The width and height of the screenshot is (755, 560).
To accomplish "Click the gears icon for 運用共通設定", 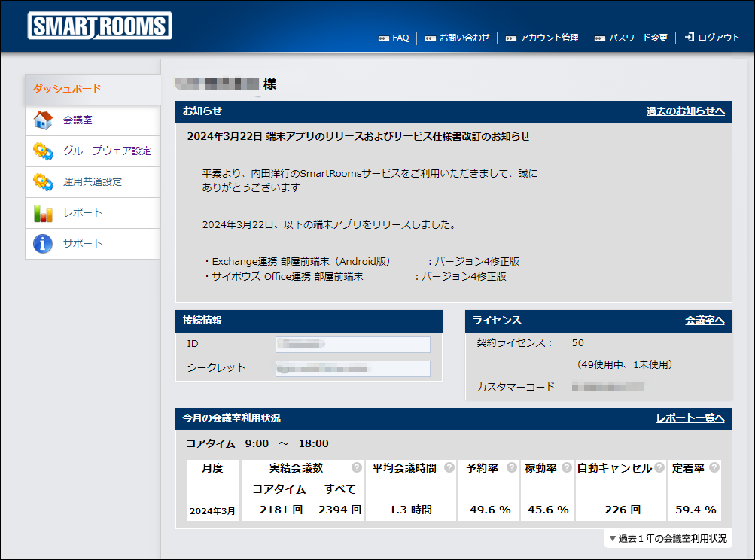I will coord(43,182).
